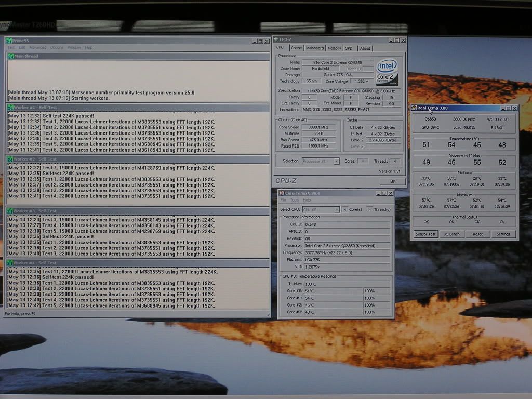Click the Main thread 'Starting workers.' line

coord(59,98)
